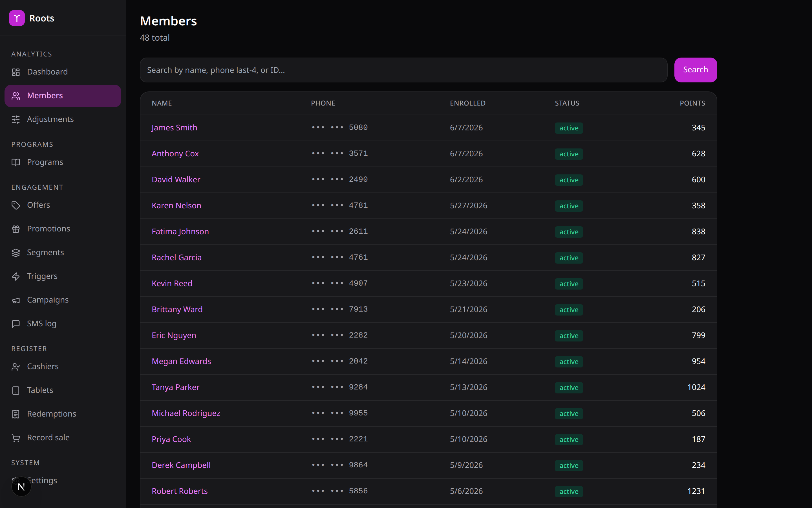812x508 pixels.
Task: Click the NAME column header
Action: 162,103
